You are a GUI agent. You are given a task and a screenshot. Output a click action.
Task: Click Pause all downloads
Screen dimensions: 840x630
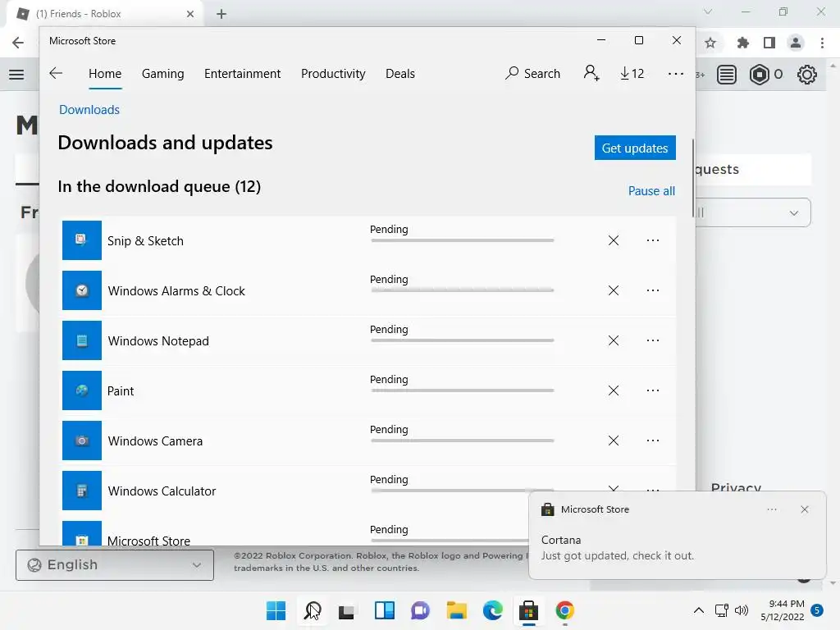pos(651,190)
